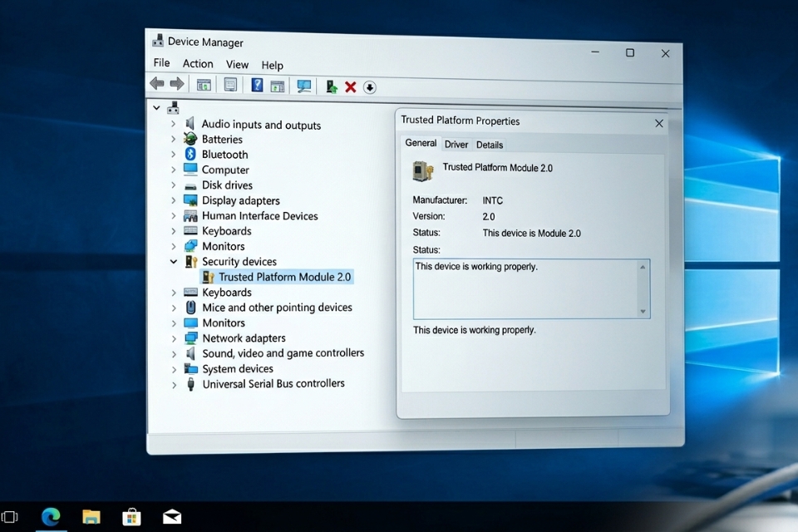Viewport: 798px width, 532px height.
Task: Click the device status box scroll-down arrow
Action: (643, 311)
